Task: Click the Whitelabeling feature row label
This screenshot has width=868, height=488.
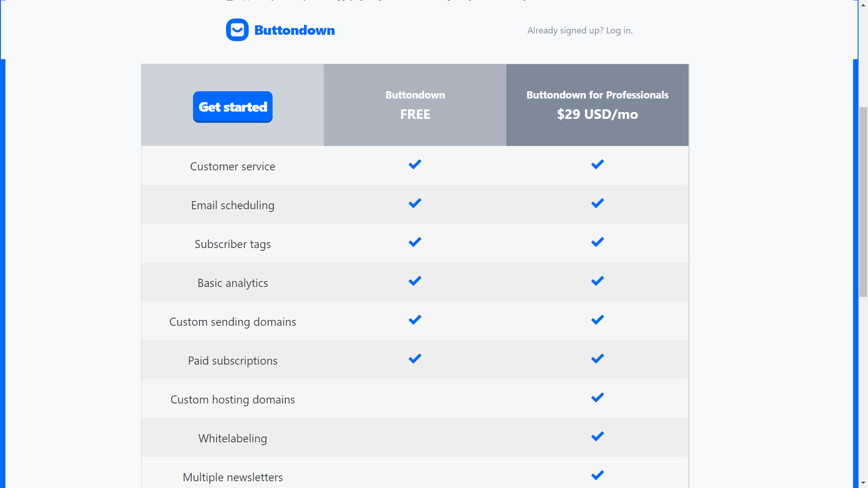Action: point(232,437)
